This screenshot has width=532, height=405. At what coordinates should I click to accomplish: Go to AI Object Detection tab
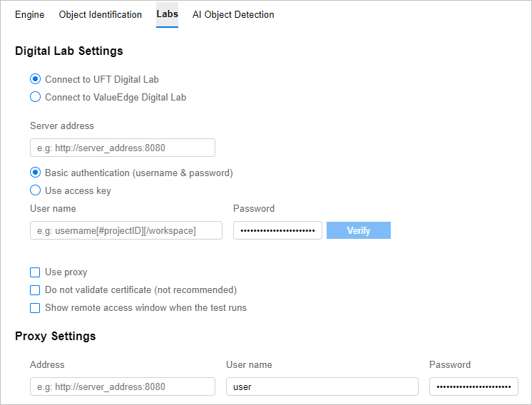tap(233, 15)
